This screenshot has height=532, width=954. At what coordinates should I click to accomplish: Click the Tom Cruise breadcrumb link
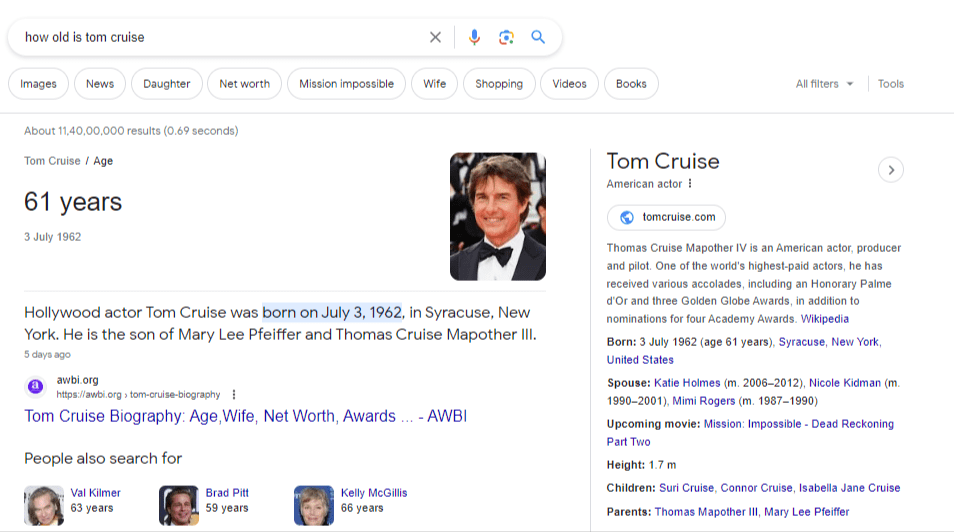tap(52, 161)
